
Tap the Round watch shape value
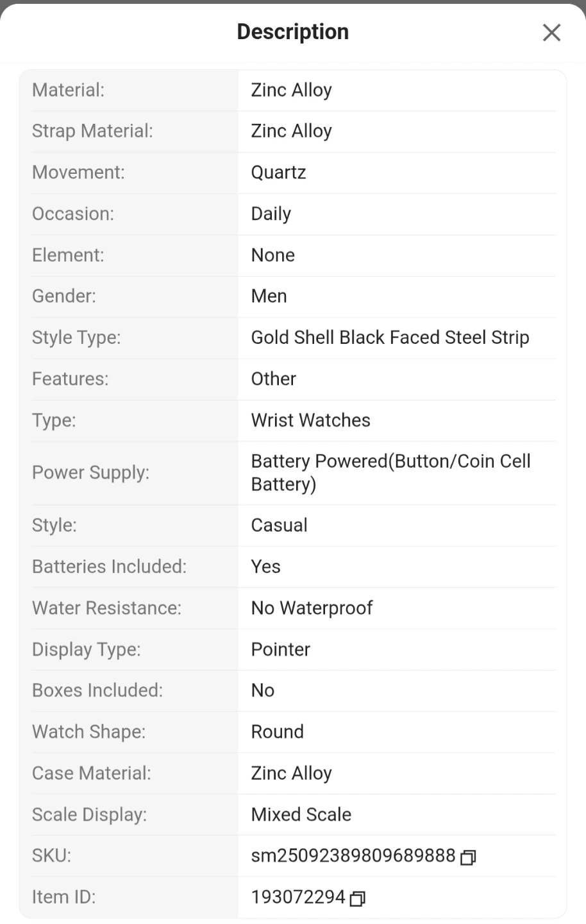click(277, 732)
